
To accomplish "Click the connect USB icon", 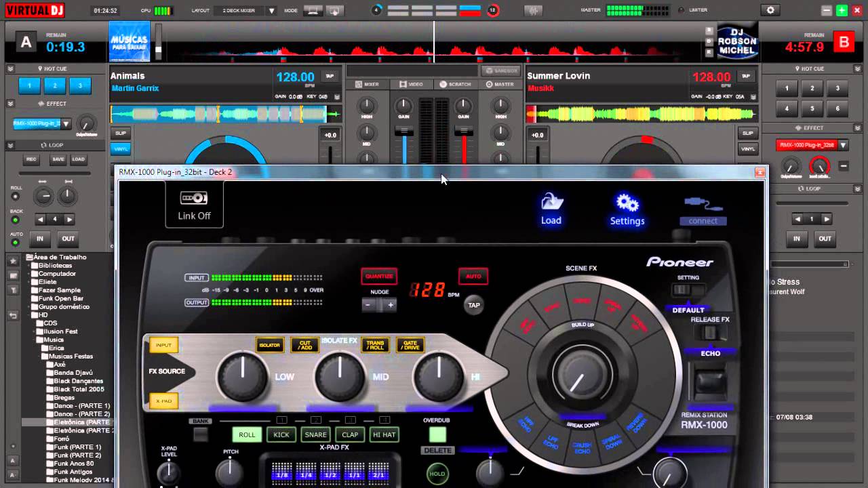I will (703, 203).
